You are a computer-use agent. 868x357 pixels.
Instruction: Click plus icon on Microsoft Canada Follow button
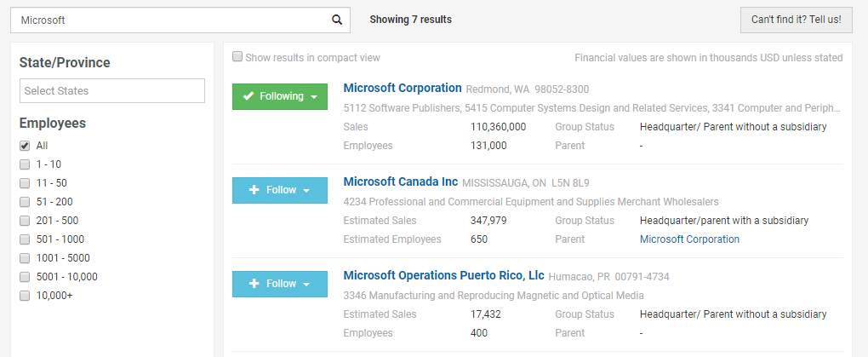(x=254, y=190)
